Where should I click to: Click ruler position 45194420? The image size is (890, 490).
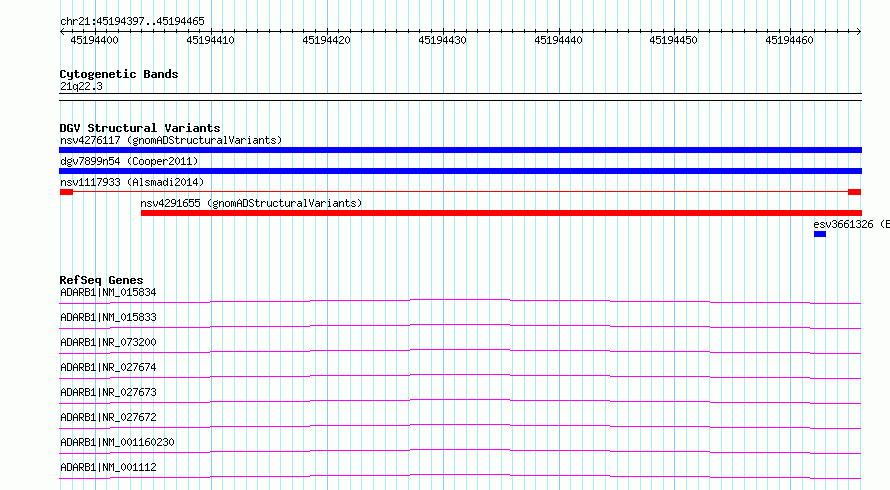326,40
